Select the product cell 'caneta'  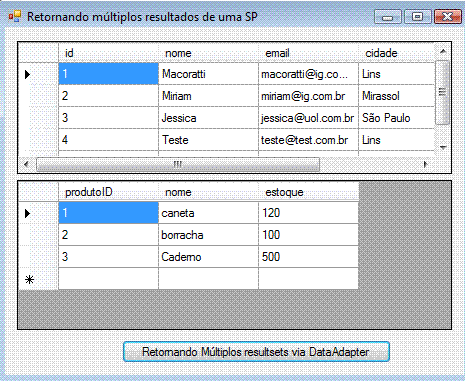click(x=208, y=213)
